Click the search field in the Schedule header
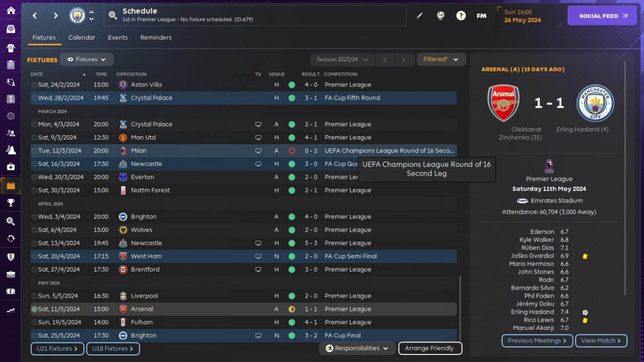The image size is (644, 362). pos(257,16)
